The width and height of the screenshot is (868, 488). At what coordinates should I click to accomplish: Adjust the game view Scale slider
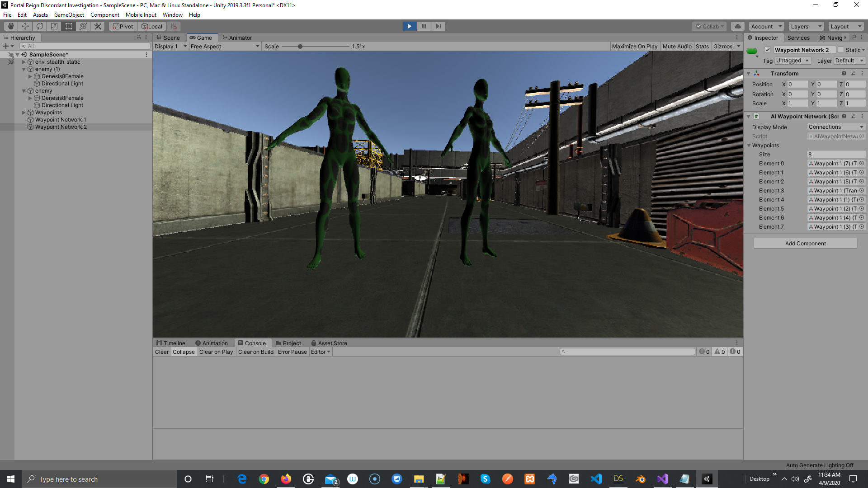coord(300,46)
